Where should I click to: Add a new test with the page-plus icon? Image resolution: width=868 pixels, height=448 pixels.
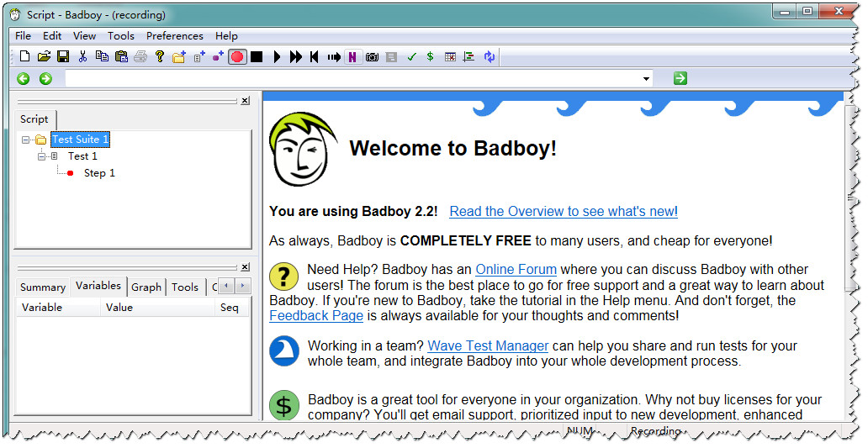tap(199, 56)
